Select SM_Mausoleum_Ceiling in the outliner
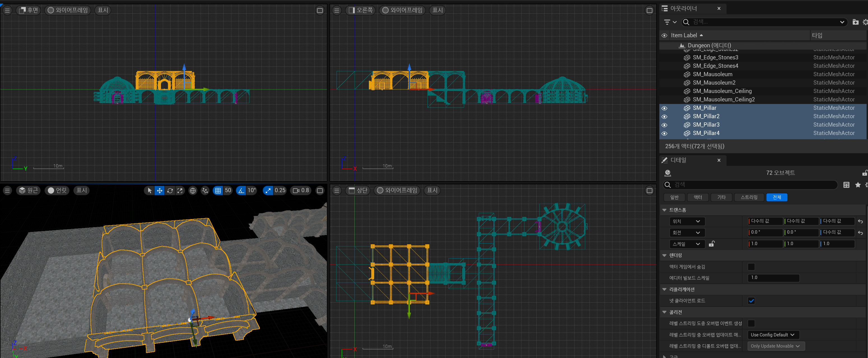The height and width of the screenshot is (358, 868). pyautogui.click(x=722, y=91)
